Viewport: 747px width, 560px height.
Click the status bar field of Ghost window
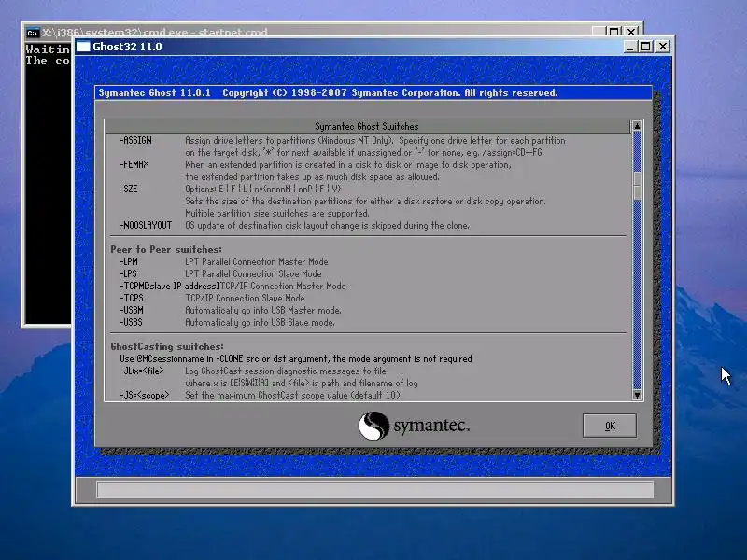375,489
